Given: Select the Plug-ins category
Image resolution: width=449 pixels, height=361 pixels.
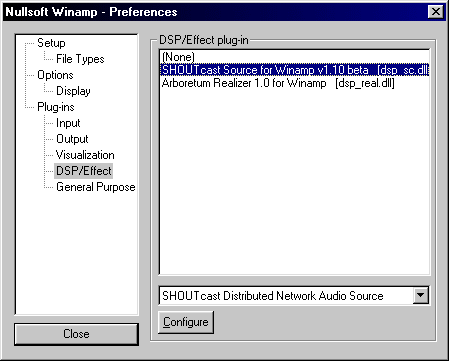Looking at the screenshot, I should pos(56,107).
